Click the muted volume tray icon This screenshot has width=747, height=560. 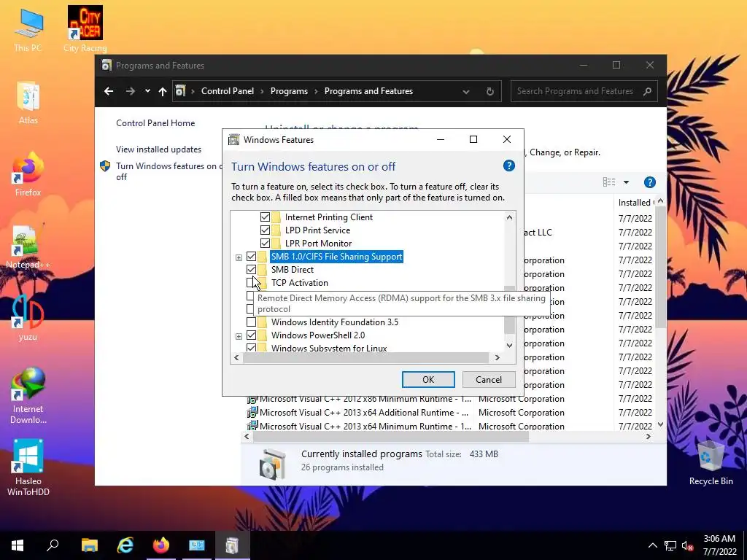click(x=687, y=545)
